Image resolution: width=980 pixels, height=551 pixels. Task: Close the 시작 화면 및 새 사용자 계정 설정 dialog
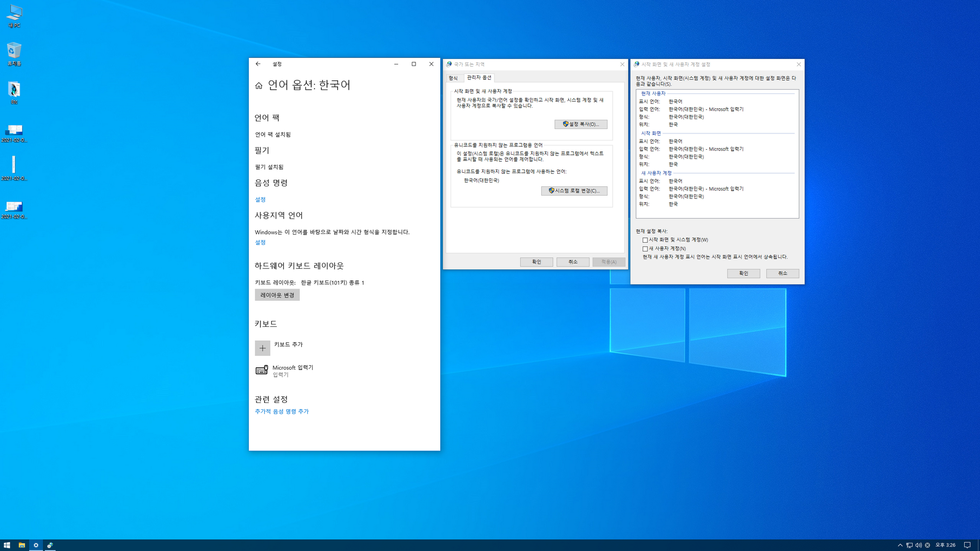pyautogui.click(x=798, y=65)
